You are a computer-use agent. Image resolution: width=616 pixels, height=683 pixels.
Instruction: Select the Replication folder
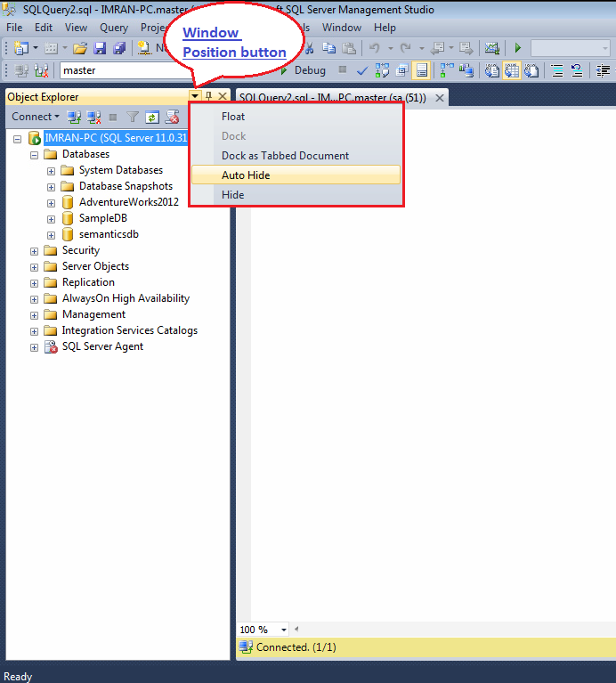(x=88, y=282)
